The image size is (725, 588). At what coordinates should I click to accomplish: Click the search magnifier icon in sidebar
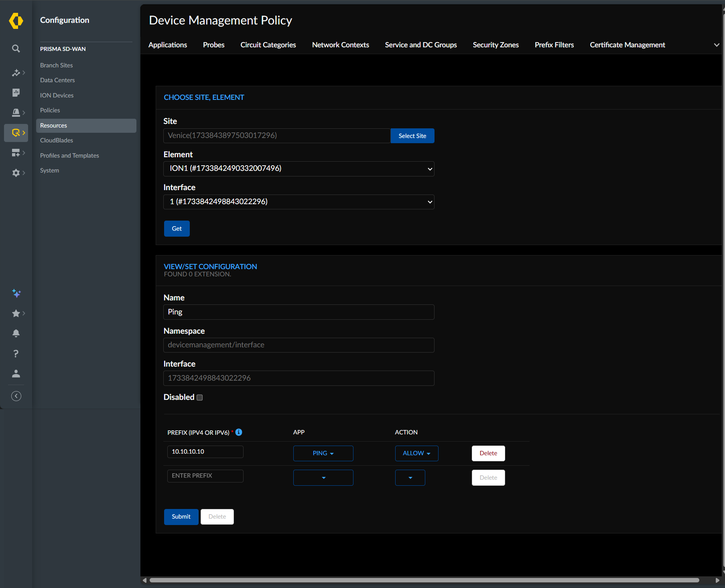click(x=16, y=49)
